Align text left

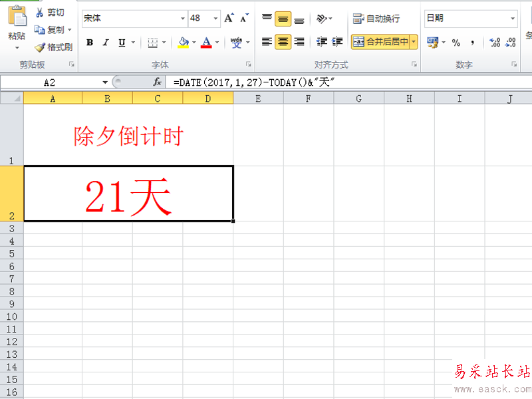pyautogui.click(x=267, y=42)
